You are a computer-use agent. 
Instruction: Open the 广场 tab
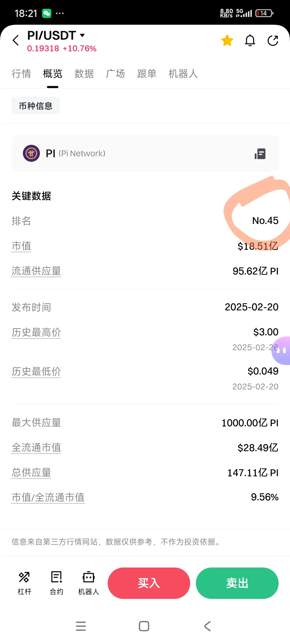115,74
